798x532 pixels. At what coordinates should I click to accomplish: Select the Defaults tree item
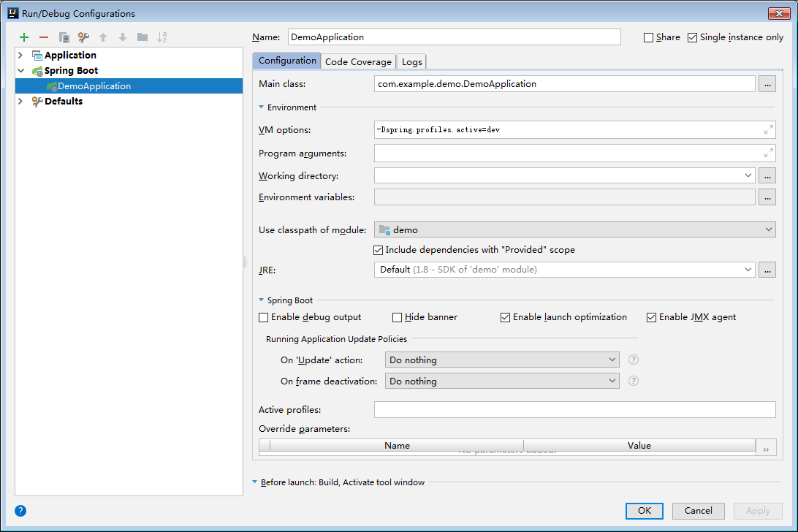coord(63,102)
